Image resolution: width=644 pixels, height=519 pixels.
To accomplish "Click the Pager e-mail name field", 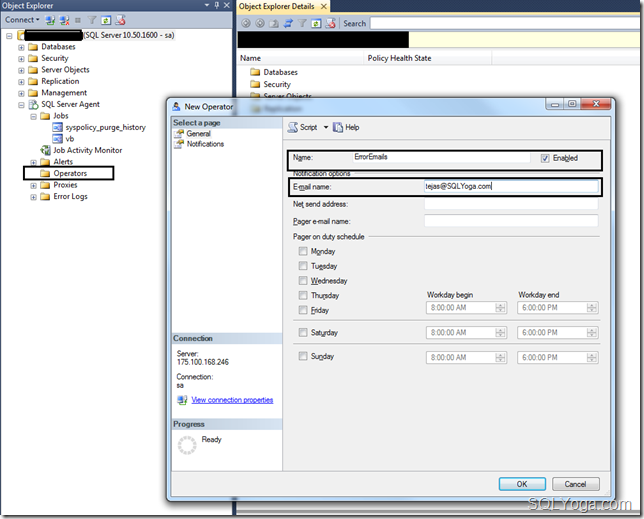I will click(x=511, y=221).
